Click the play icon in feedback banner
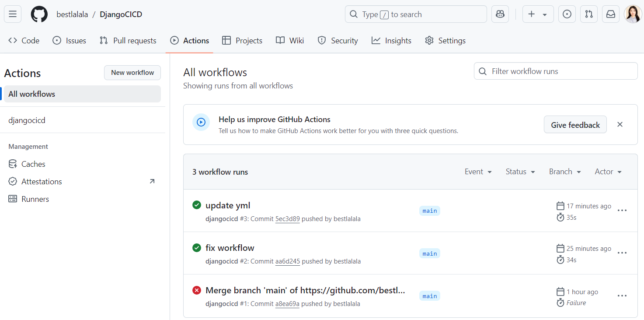644x320 pixels. coord(201,122)
